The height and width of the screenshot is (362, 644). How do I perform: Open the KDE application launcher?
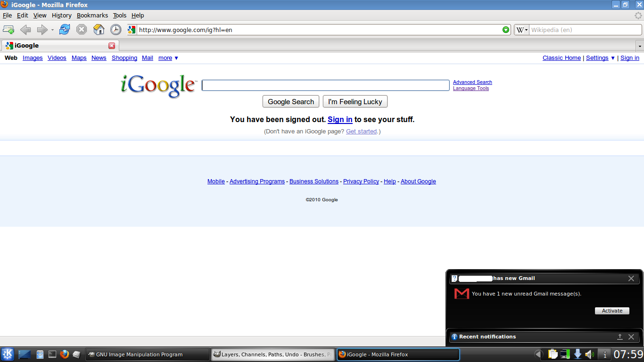point(8,354)
